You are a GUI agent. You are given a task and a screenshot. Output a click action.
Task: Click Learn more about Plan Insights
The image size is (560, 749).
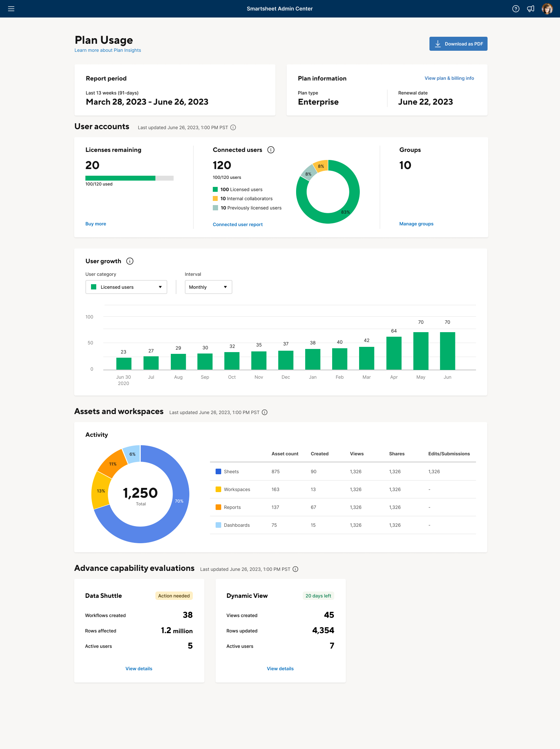click(x=108, y=50)
